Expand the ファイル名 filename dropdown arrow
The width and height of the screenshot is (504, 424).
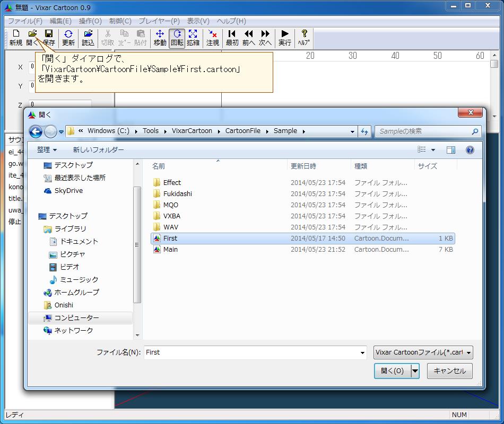click(363, 352)
